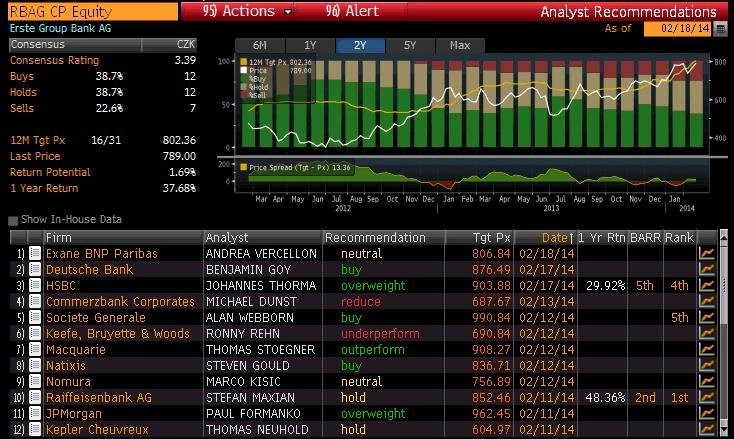Screen dimensions: 734x439
Task: Sort table by 1 Yr Rtn column
Action: pos(602,238)
